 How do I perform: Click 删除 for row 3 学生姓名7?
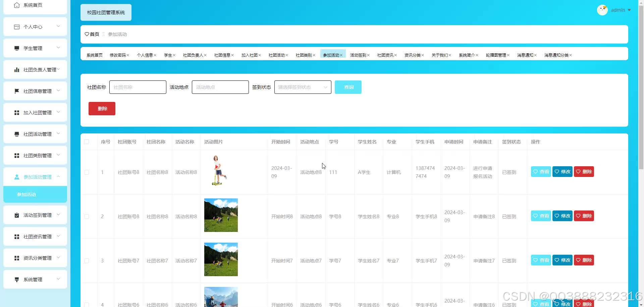[x=584, y=260]
